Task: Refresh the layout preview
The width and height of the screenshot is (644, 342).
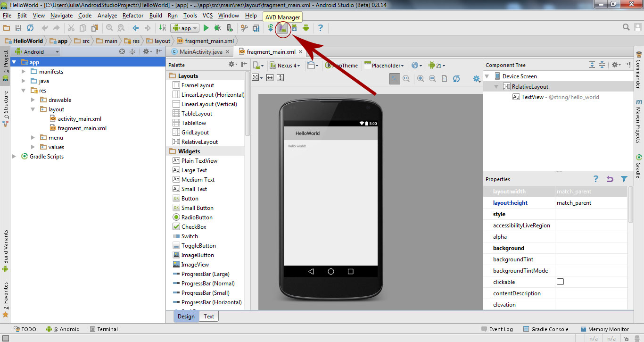Action: coord(456,78)
